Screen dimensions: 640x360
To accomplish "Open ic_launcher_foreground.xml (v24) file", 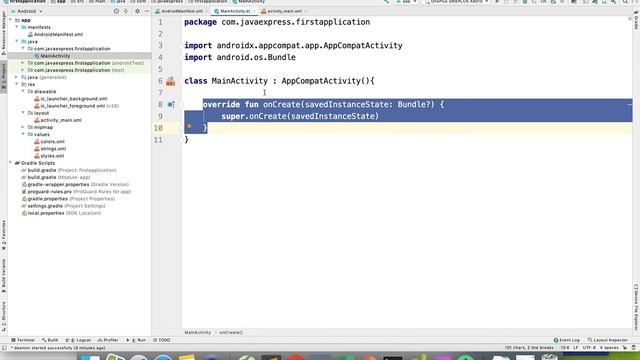I will (x=77, y=106).
